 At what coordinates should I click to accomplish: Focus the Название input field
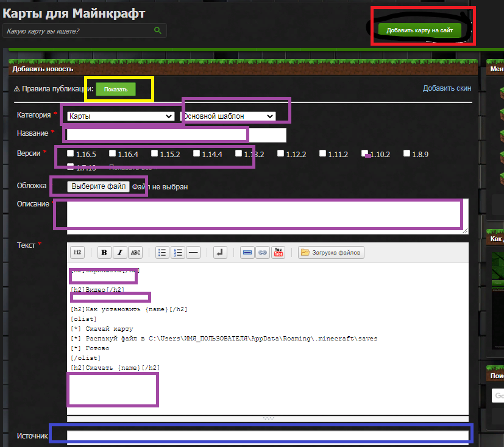(x=177, y=135)
